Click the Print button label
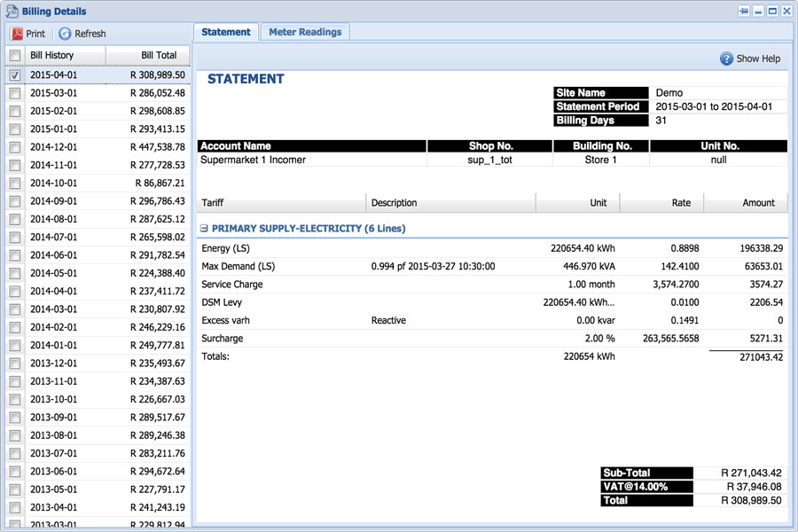798x532 pixels. (x=35, y=34)
